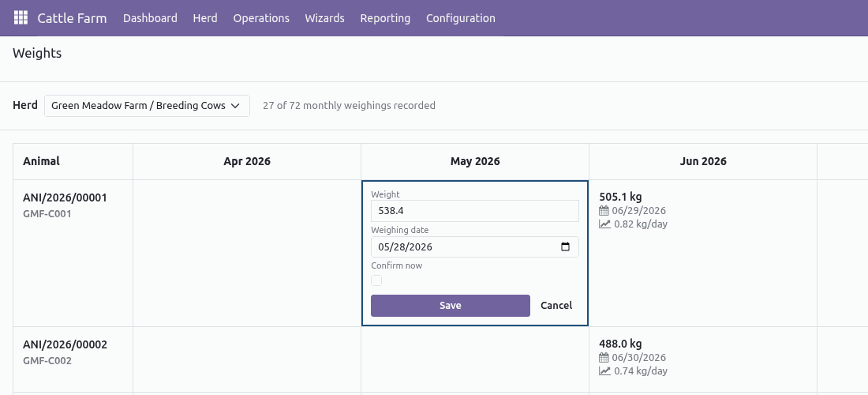Click animal ANI/2026/00001
The height and width of the screenshot is (395, 868).
pos(65,197)
